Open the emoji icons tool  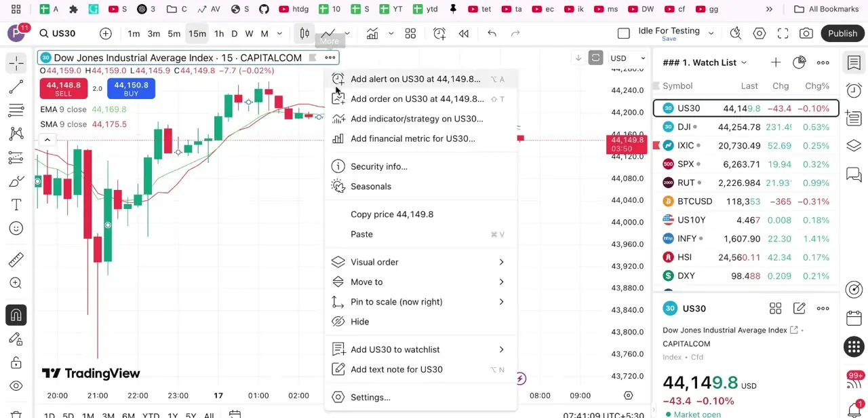(16, 229)
